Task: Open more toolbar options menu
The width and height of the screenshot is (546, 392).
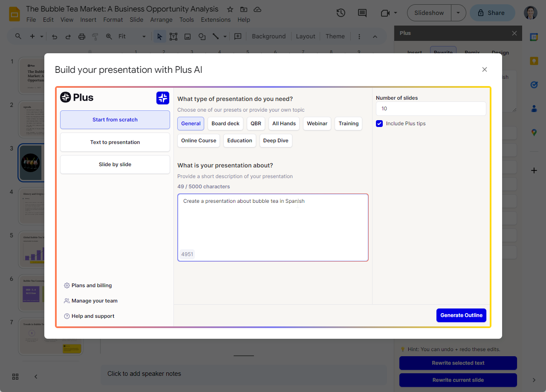Action: pos(359,37)
